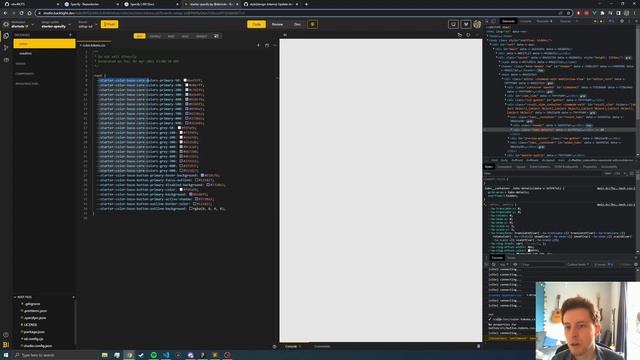Select the first yellow editor view tab
The height and width of the screenshot is (360, 640).
(x=139, y=36)
